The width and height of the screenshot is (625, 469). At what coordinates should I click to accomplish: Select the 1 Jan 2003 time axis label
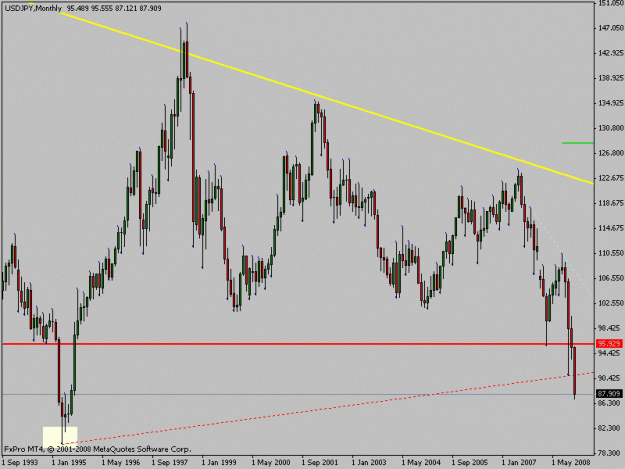(370, 463)
